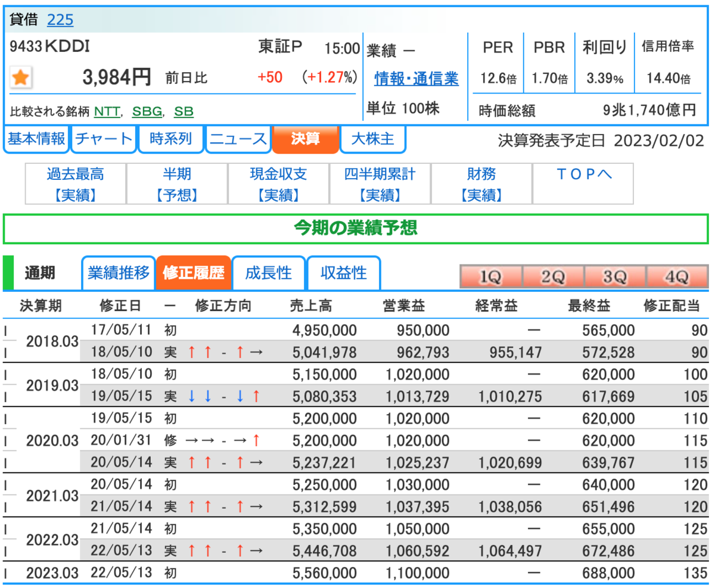Click net profit 672,486
Screen dimensions: 715x588
610,551
